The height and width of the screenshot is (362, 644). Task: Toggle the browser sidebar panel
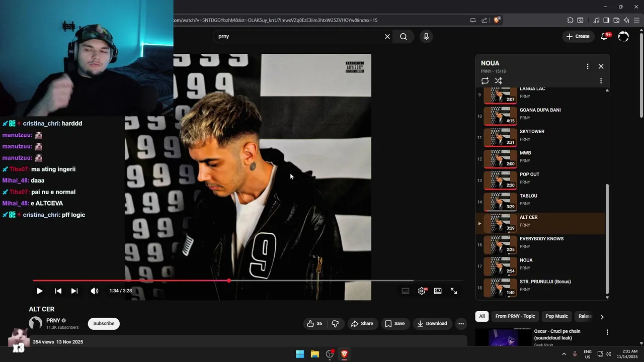606,20
